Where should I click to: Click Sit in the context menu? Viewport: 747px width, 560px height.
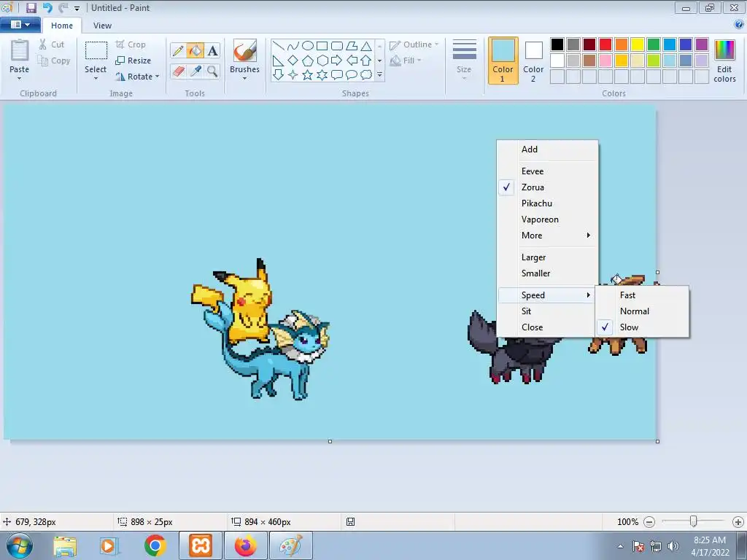(x=546, y=311)
